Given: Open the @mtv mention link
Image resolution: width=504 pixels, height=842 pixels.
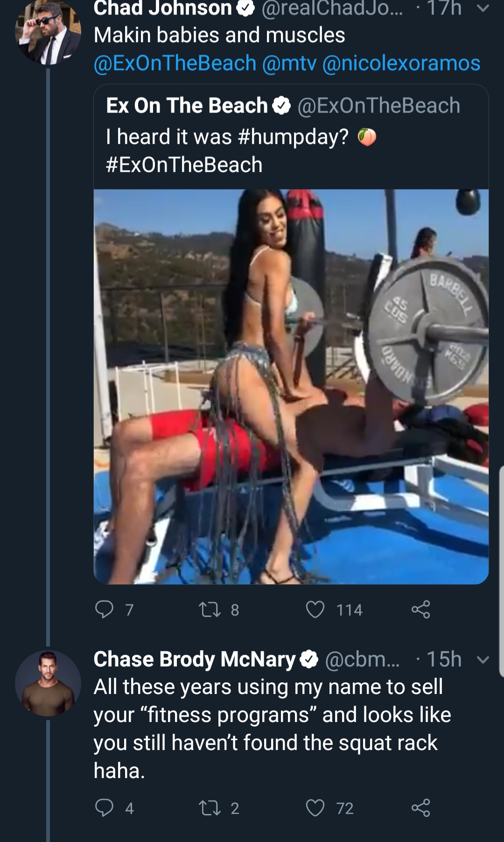Looking at the screenshot, I should [289, 63].
